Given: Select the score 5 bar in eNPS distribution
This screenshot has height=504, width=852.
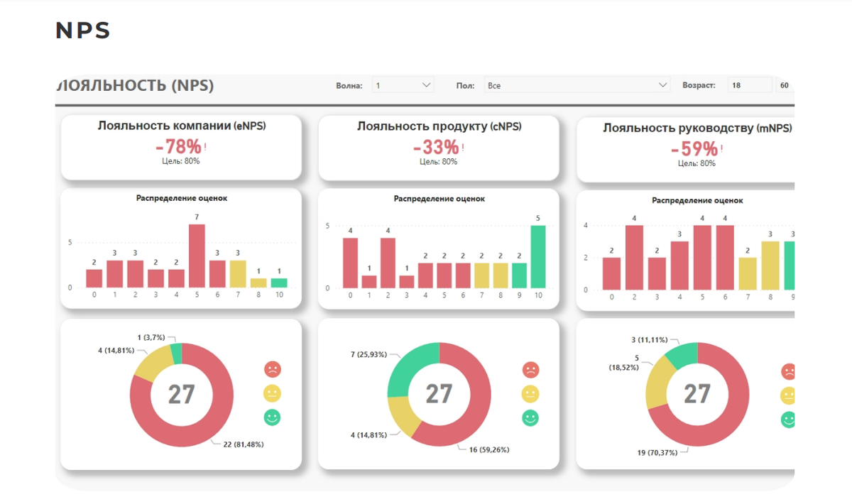Looking at the screenshot, I should click(x=197, y=256).
